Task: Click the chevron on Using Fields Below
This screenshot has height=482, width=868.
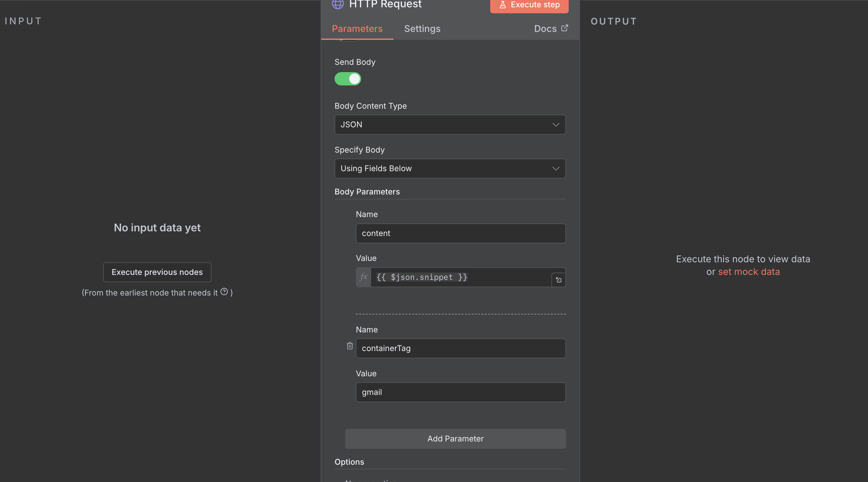Action: pyautogui.click(x=556, y=169)
